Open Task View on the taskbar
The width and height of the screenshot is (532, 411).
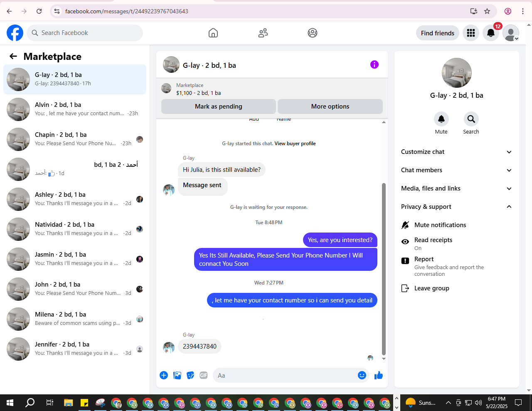[49, 403]
